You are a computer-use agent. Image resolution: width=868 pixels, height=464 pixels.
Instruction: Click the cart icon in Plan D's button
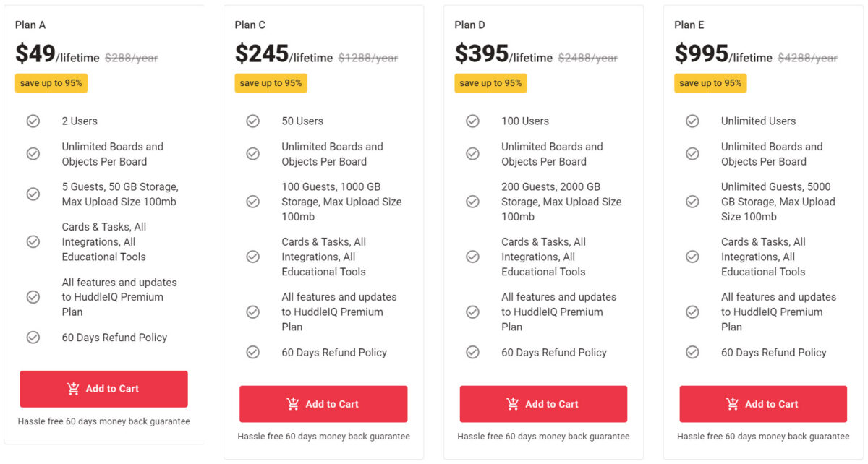click(x=514, y=404)
